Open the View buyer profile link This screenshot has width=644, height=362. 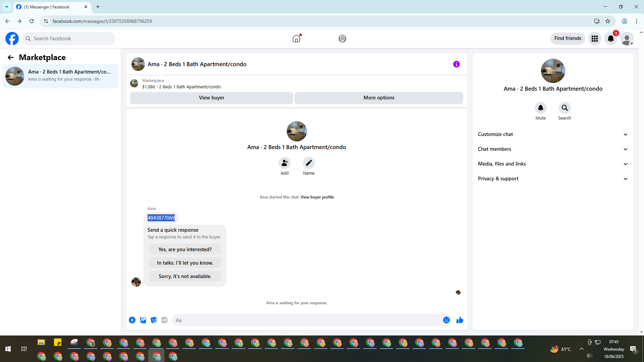[x=317, y=197]
